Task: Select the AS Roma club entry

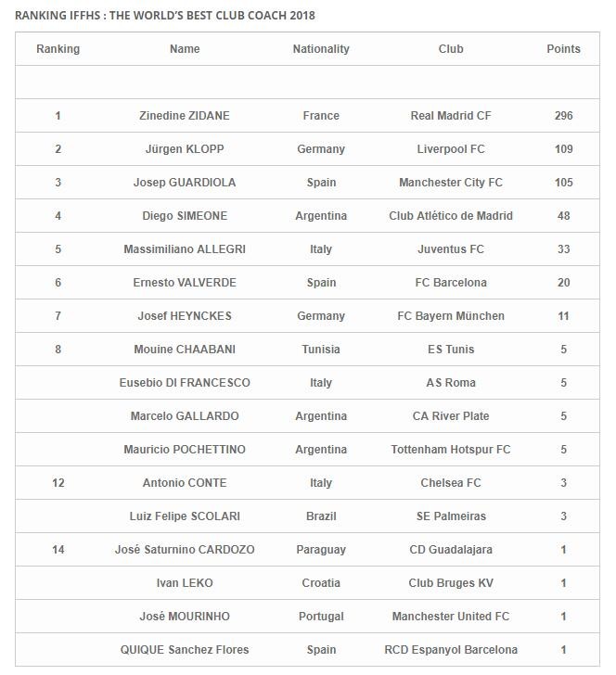Action: click(x=451, y=383)
